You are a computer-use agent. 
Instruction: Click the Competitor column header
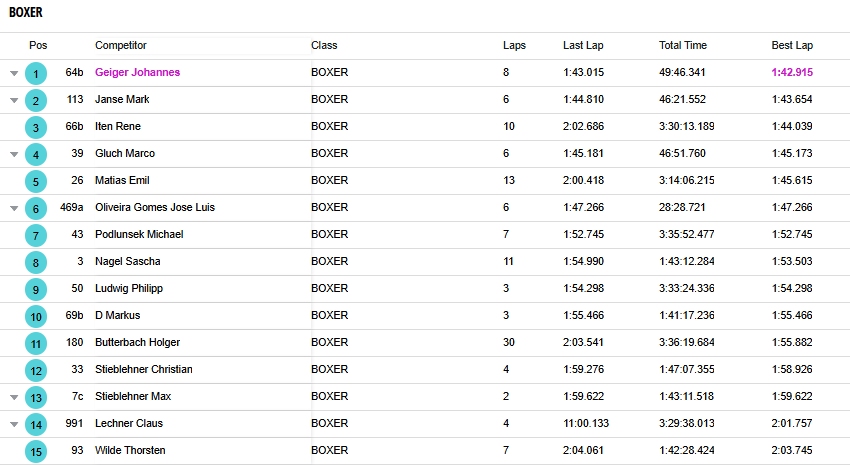tap(121, 45)
